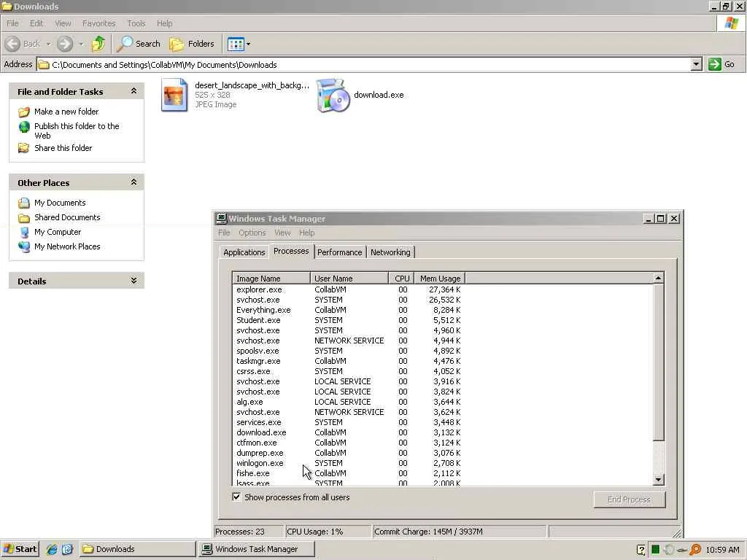Uncheck Show processes from all users
This screenshot has height=560, width=747.
pos(236,497)
